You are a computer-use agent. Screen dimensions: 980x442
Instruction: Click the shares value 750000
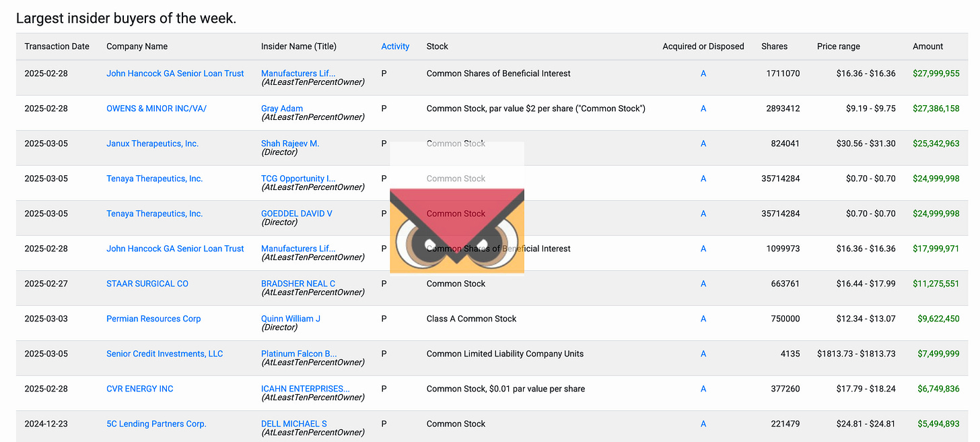[x=785, y=319]
